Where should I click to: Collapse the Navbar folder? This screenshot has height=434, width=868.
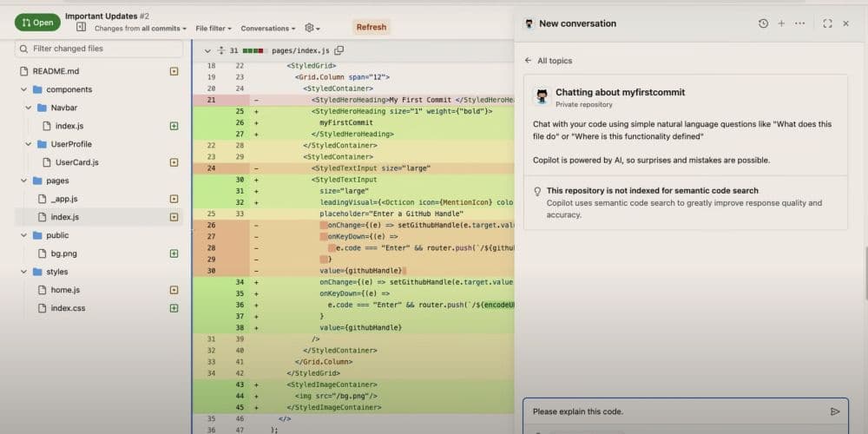pyautogui.click(x=29, y=108)
